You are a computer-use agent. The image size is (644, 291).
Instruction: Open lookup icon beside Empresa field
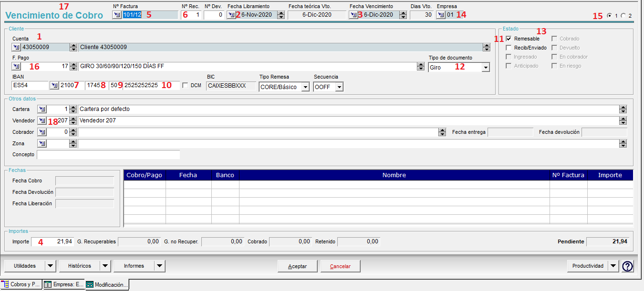(x=441, y=15)
